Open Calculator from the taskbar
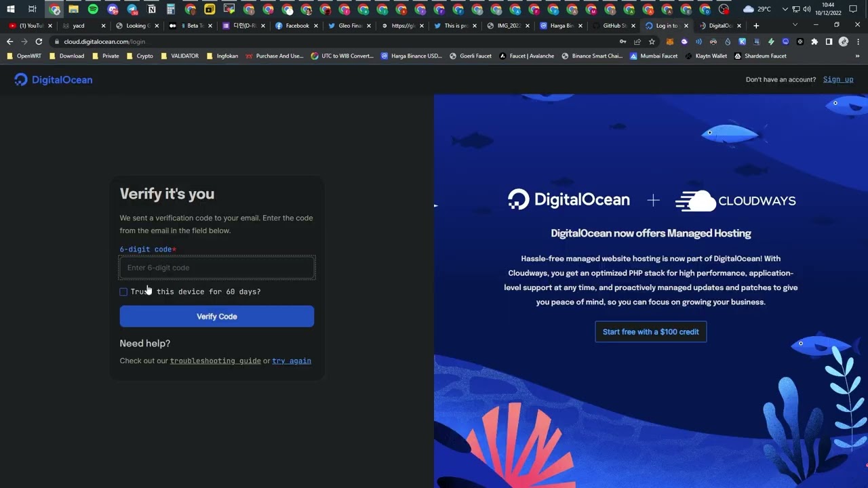This screenshot has width=868, height=488. [171, 9]
